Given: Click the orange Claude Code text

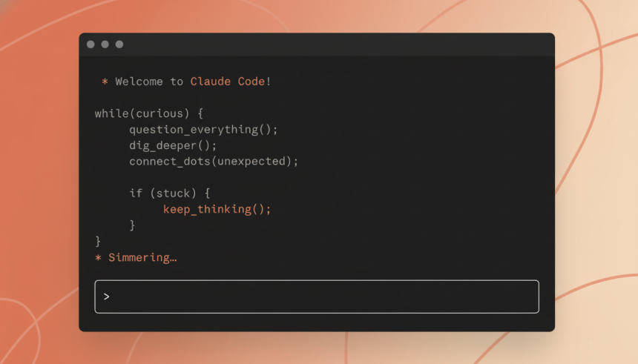Looking at the screenshot, I should point(228,82).
